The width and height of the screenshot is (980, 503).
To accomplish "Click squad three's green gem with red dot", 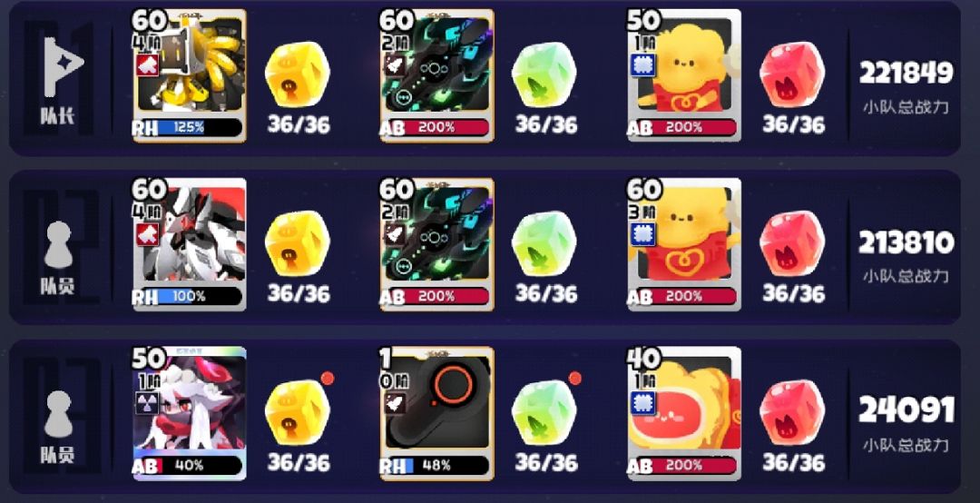I will [544, 411].
